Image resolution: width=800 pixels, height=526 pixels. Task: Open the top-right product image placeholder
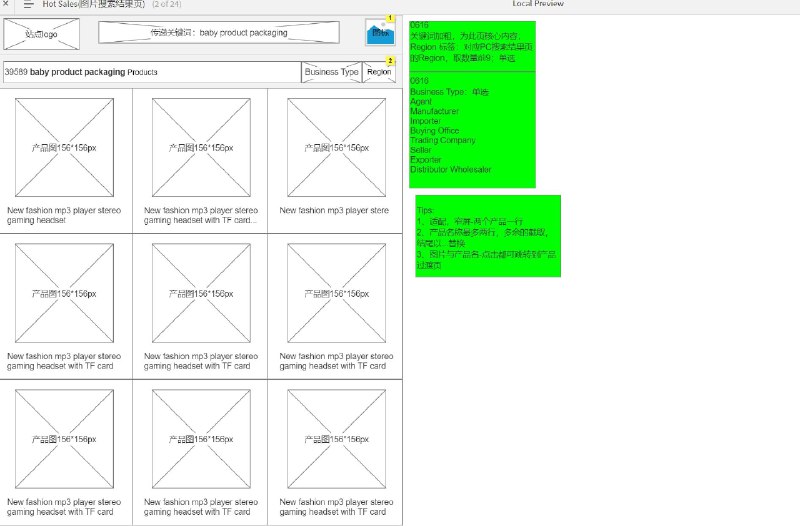pos(336,147)
